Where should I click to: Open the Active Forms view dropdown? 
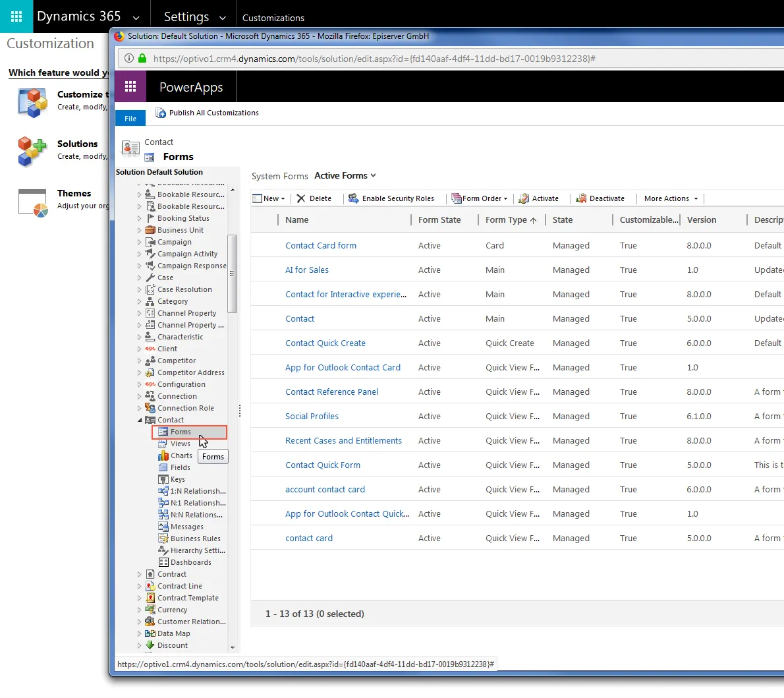pyautogui.click(x=345, y=175)
